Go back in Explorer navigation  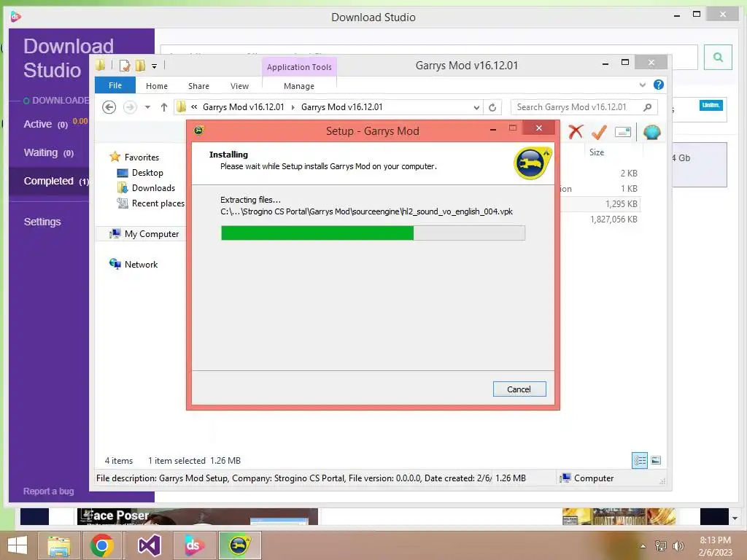tap(109, 107)
